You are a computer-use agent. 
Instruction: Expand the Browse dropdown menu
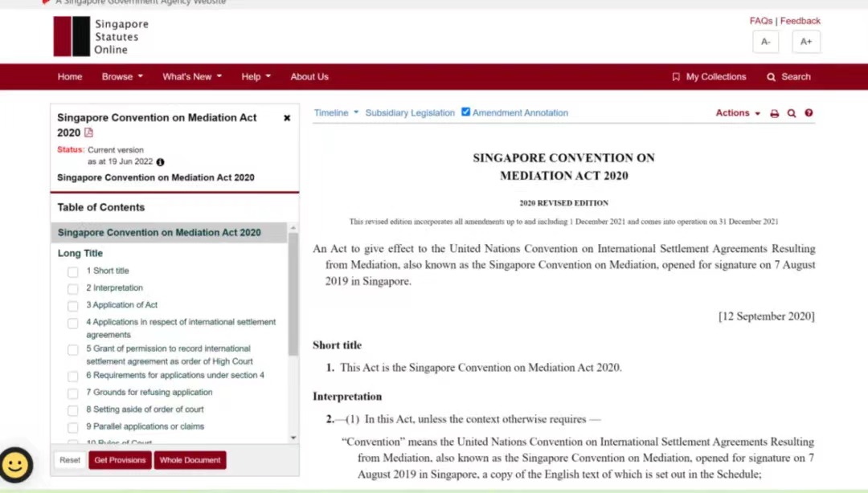pyautogui.click(x=122, y=77)
